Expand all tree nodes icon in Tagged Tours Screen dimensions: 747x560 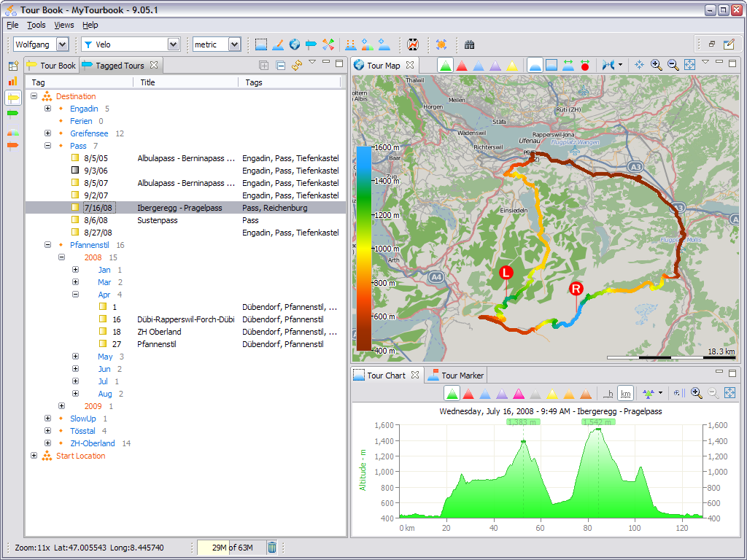tap(263, 65)
